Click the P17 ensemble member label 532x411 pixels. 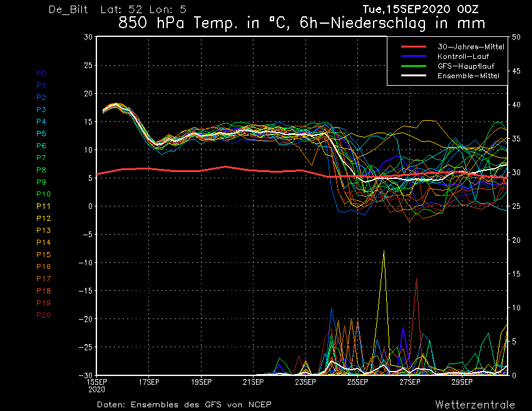(x=43, y=279)
